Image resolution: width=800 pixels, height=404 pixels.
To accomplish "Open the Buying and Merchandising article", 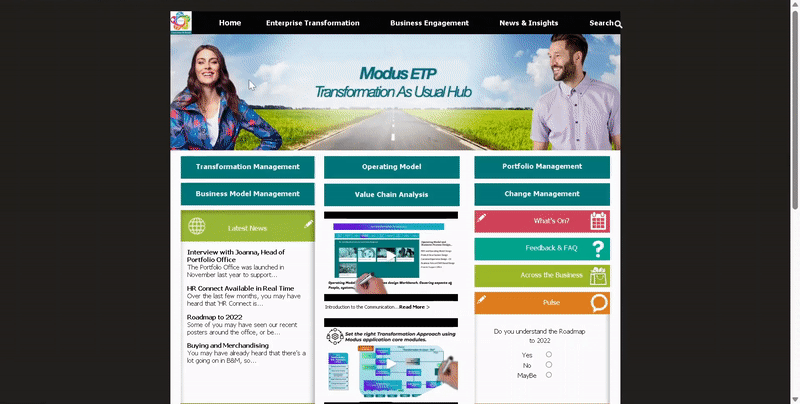I will pyautogui.click(x=228, y=345).
